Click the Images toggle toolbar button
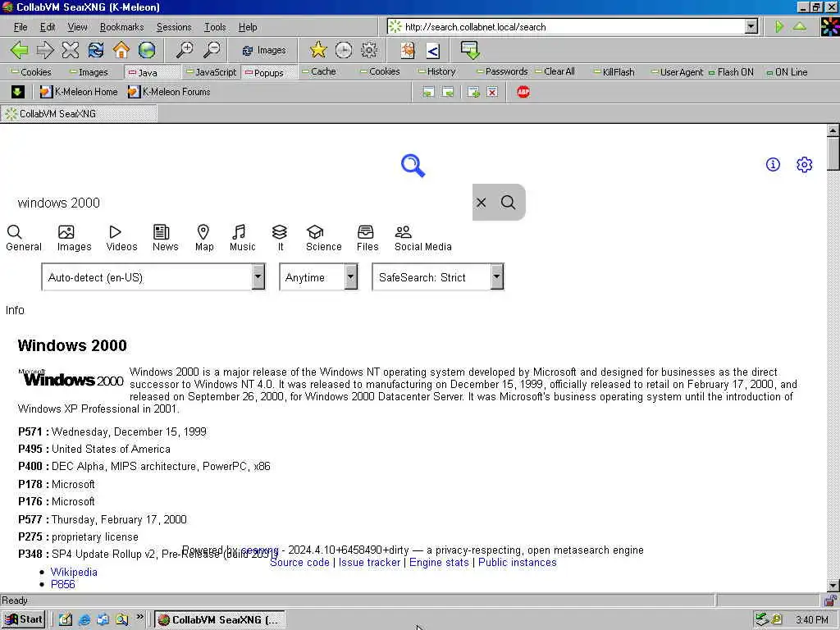The width and height of the screenshot is (840, 630). click(264, 50)
